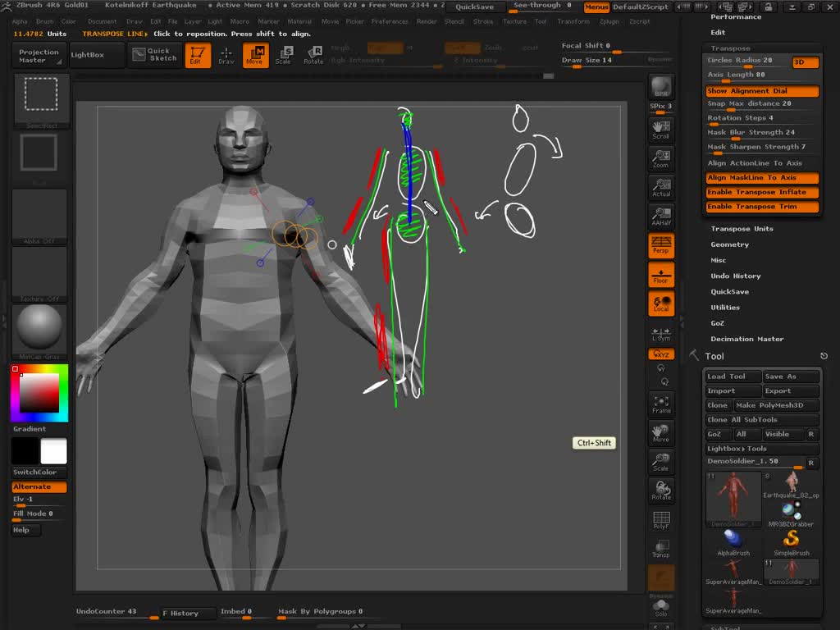The image size is (840, 630).
Task: Set canvas to Actual size
Action: point(661,188)
